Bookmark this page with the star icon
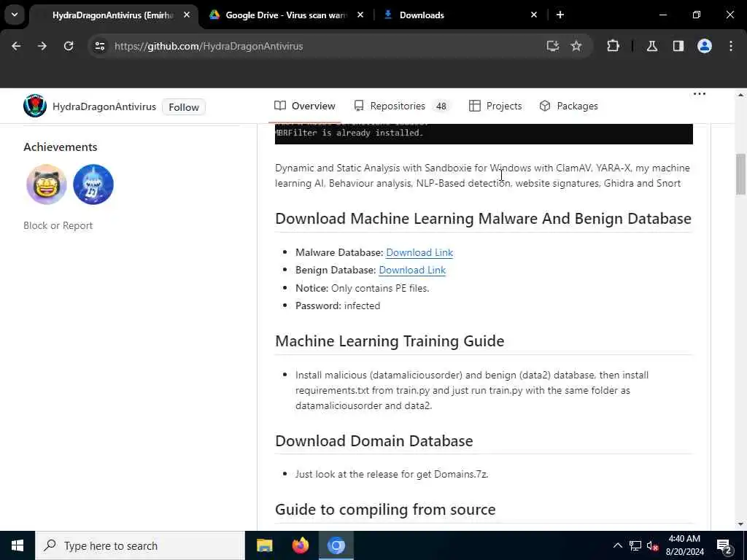747x560 pixels. tap(576, 46)
